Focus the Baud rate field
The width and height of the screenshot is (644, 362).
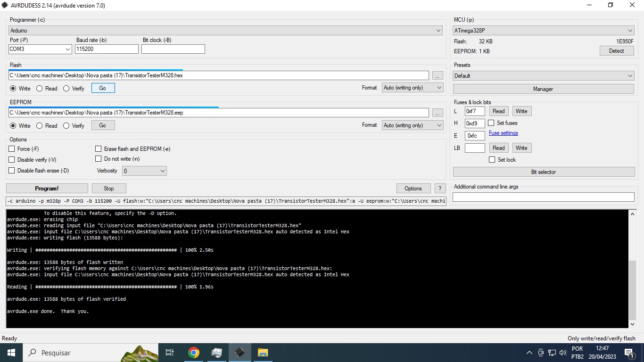(x=107, y=49)
